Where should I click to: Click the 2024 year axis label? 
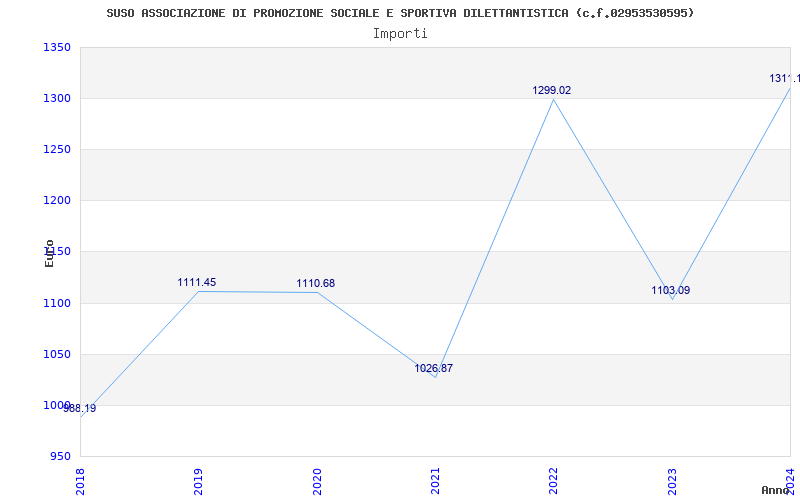pyautogui.click(x=790, y=482)
